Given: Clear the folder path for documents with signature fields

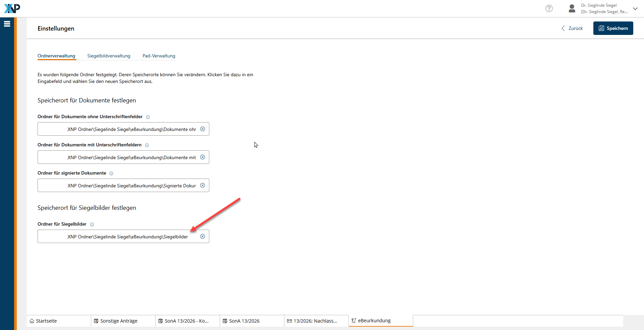Looking at the screenshot, I should tap(203, 157).
